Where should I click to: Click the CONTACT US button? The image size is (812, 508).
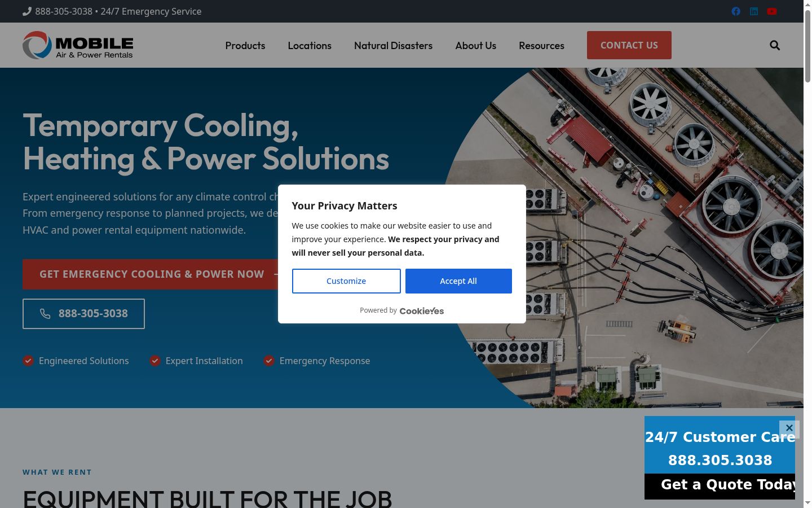coord(629,45)
